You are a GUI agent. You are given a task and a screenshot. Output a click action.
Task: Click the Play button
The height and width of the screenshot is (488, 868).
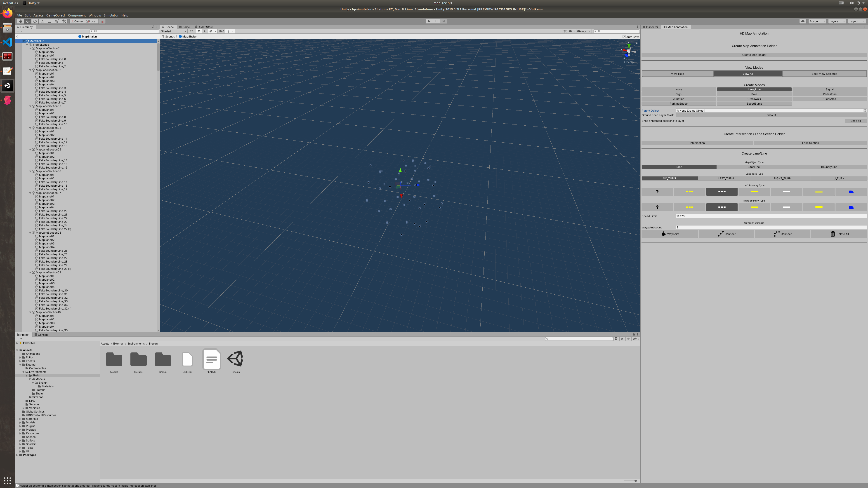(429, 21)
